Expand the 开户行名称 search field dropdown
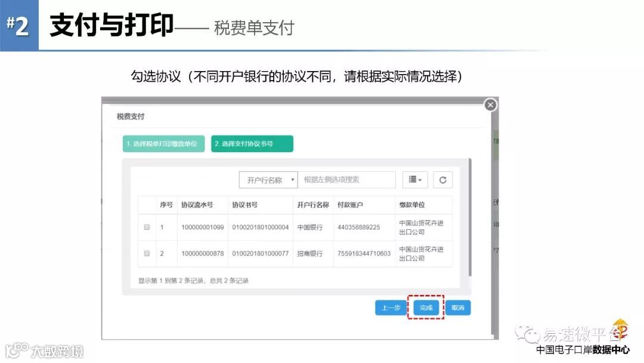644x363 pixels. click(x=268, y=180)
